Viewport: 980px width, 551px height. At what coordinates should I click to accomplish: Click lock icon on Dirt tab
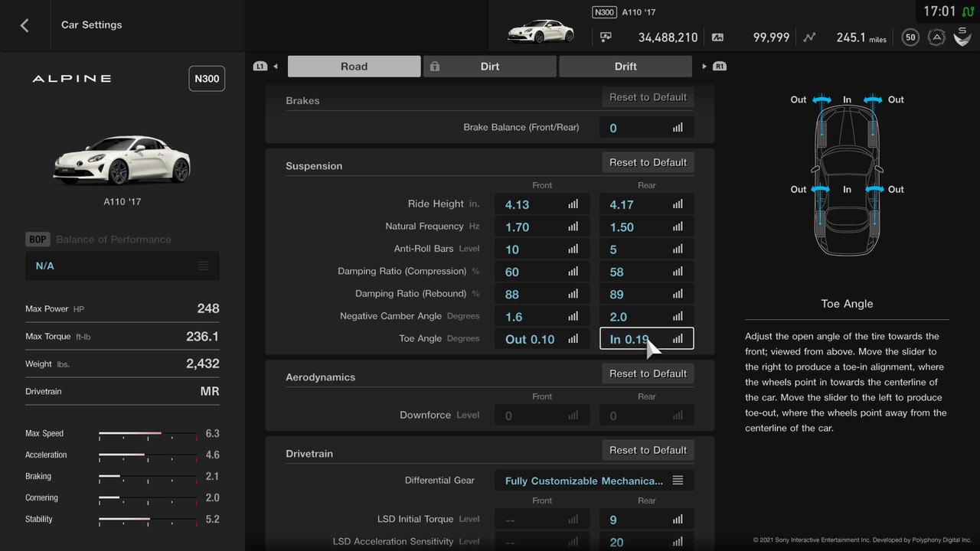(x=435, y=67)
